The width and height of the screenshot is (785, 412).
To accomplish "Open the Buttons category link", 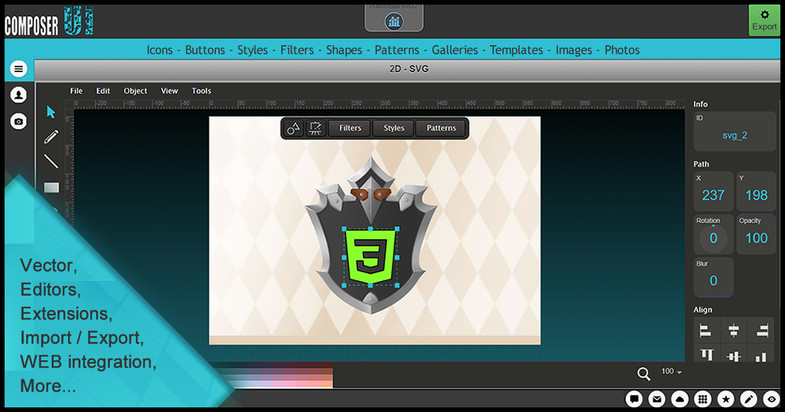I will tap(205, 50).
